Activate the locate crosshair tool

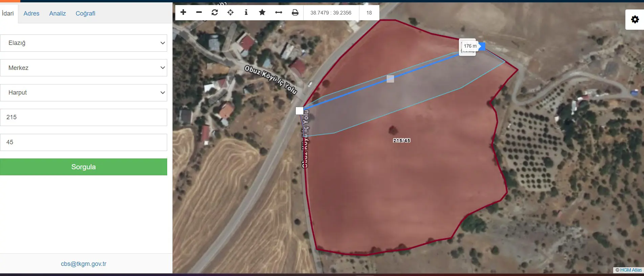[x=230, y=12]
